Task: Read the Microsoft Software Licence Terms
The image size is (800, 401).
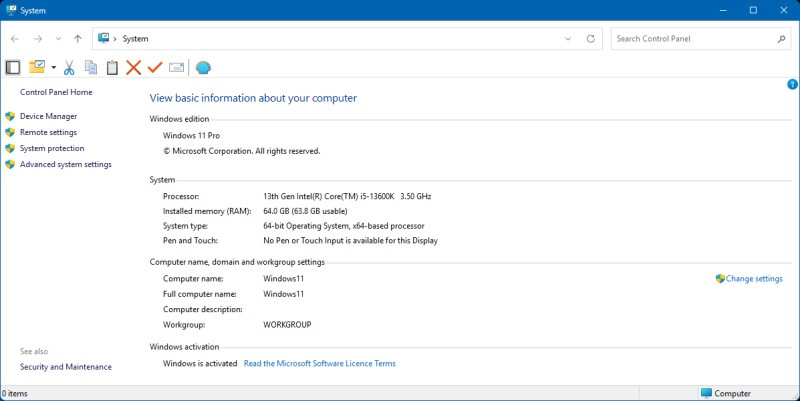Action: (320, 363)
